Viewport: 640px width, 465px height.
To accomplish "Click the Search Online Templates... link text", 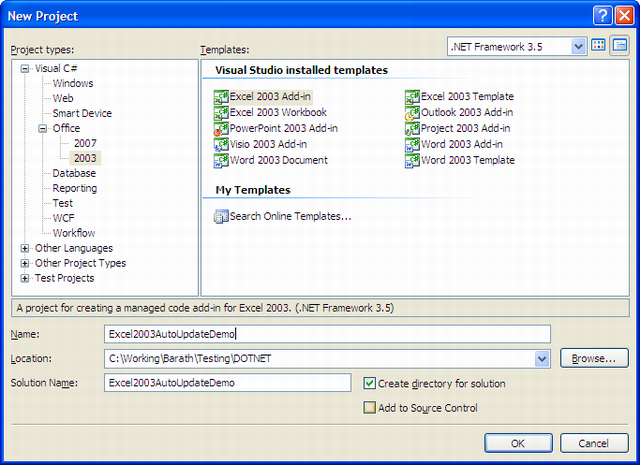I will pyautogui.click(x=291, y=216).
